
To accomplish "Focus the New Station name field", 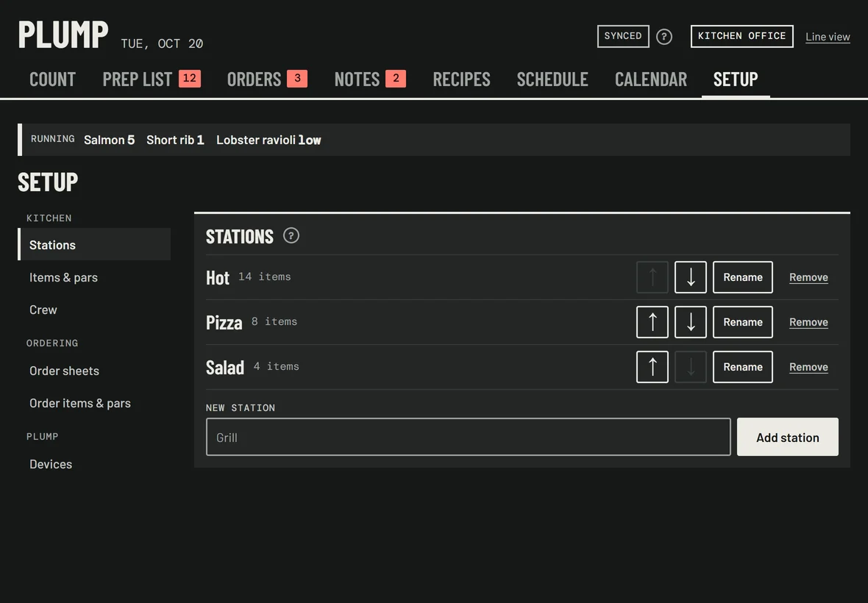I will coord(469,437).
